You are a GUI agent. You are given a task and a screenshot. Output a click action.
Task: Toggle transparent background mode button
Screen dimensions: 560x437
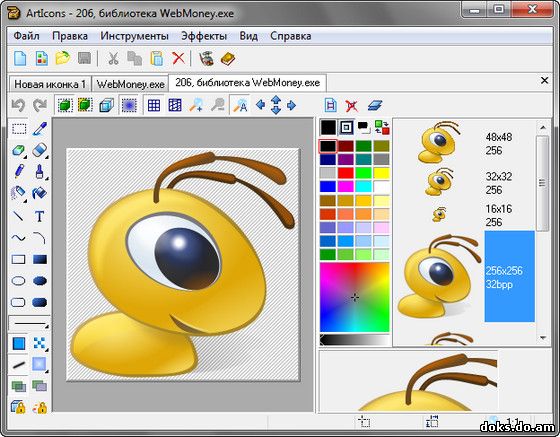[x=129, y=105]
